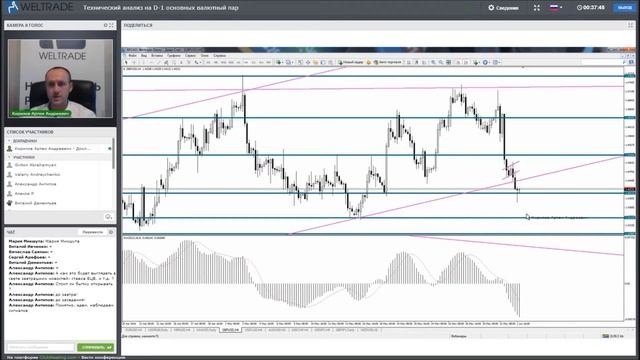Click the Перевести translate button in chat
This screenshot has height=360, width=640.
(x=92, y=232)
